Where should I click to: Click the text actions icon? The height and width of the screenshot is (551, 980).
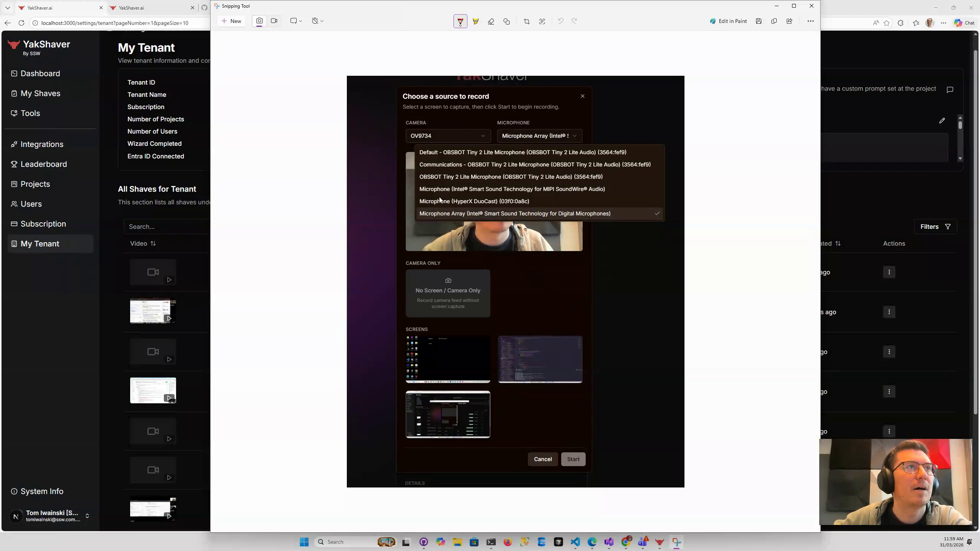point(542,21)
